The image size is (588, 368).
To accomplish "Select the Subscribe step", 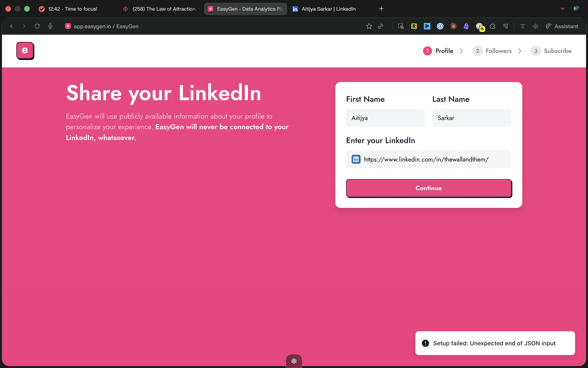I will tap(551, 51).
